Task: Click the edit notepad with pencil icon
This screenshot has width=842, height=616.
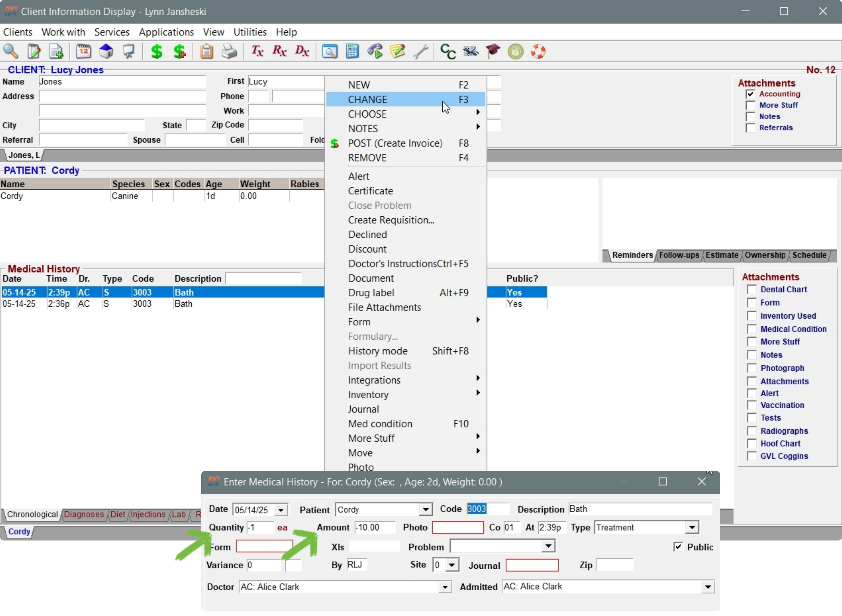Action: click(34, 51)
